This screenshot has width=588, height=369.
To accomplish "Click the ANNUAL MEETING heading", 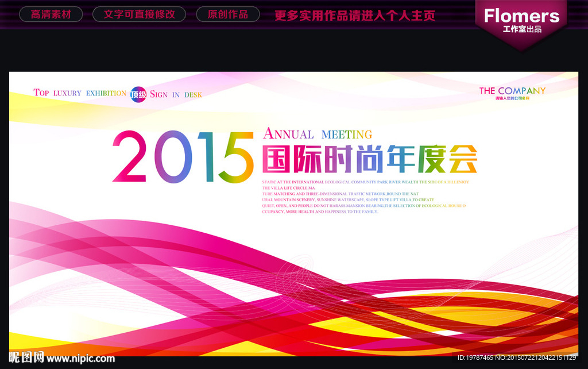I will pos(318,134).
